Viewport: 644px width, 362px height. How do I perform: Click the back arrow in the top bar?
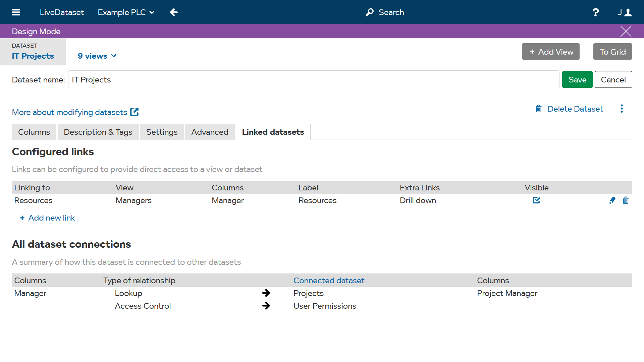(173, 12)
